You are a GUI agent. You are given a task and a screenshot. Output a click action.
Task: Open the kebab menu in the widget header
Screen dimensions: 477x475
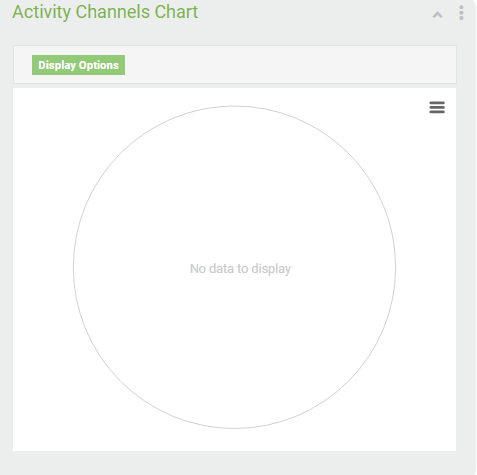(461, 13)
